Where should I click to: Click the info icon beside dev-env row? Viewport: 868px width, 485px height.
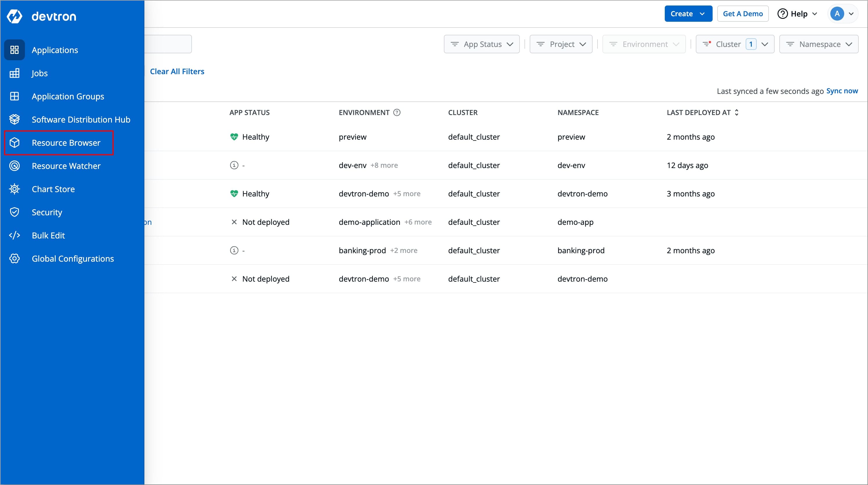click(234, 165)
